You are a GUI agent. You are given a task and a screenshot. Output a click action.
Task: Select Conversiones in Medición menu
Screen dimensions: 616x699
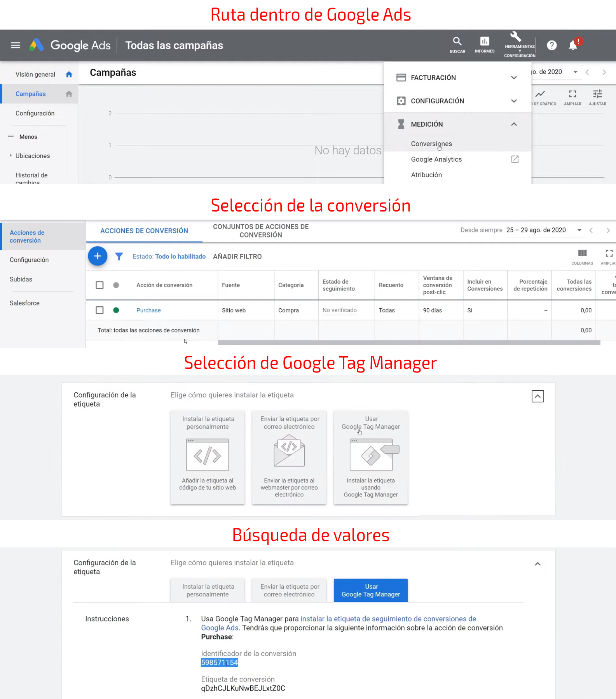pyautogui.click(x=431, y=143)
